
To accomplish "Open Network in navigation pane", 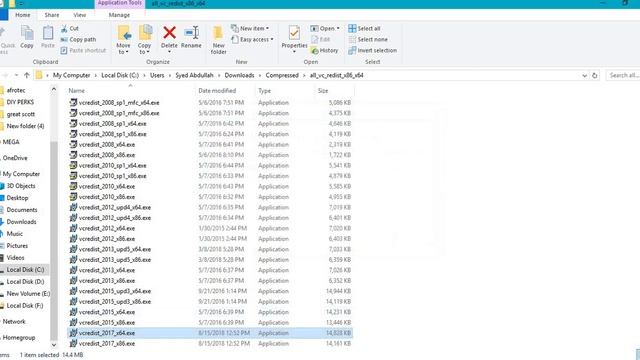I will click(14, 322).
